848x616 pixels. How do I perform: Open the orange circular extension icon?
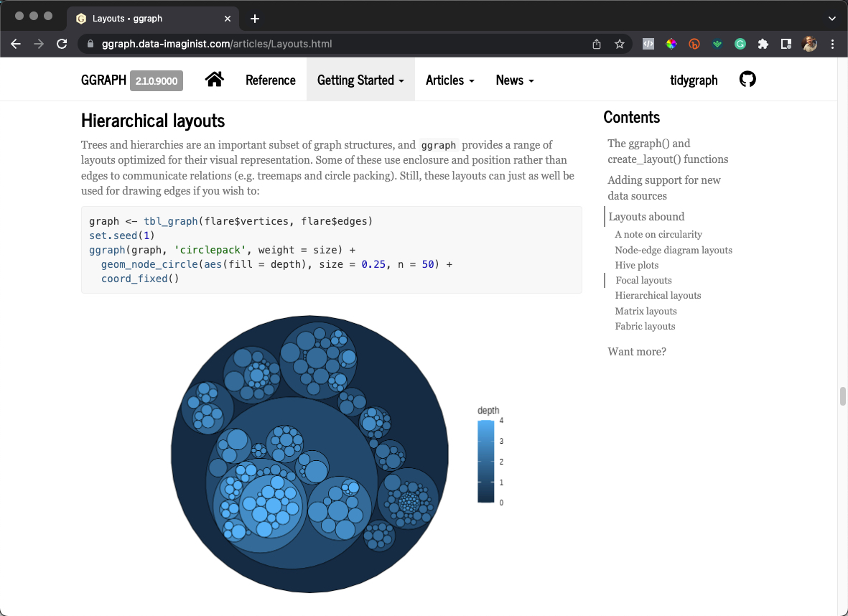(694, 44)
